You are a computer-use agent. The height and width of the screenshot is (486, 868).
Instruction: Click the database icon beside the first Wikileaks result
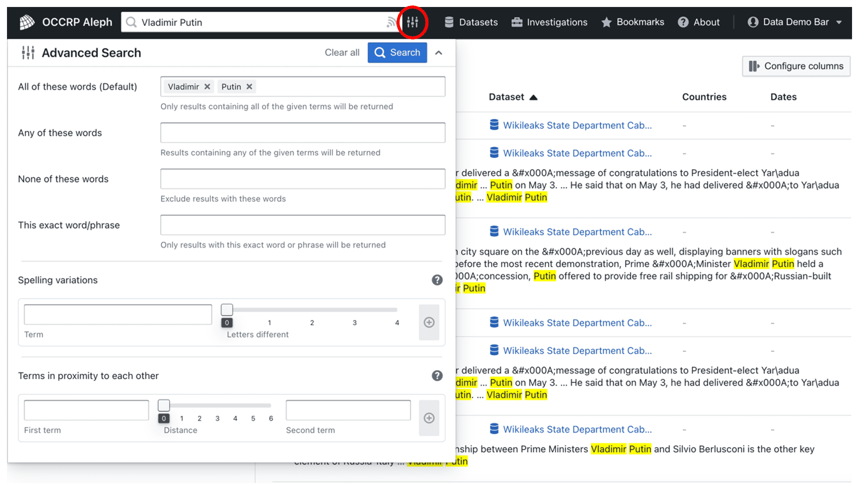[x=494, y=125]
